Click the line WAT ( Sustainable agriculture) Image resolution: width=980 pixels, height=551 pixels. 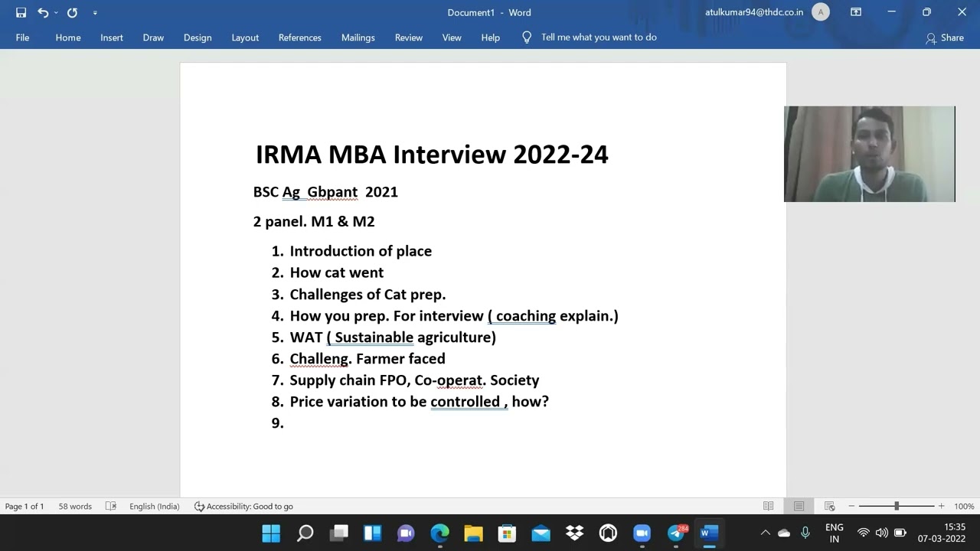coord(393,337)
